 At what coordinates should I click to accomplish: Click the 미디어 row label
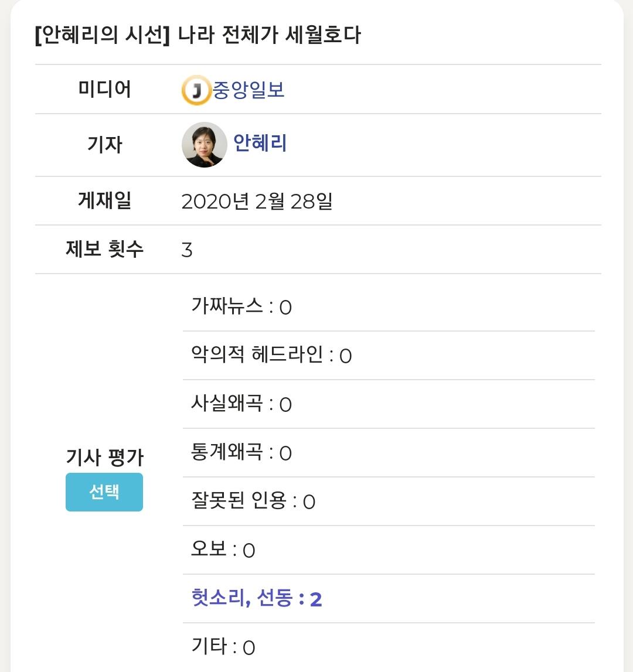[105, 90]
